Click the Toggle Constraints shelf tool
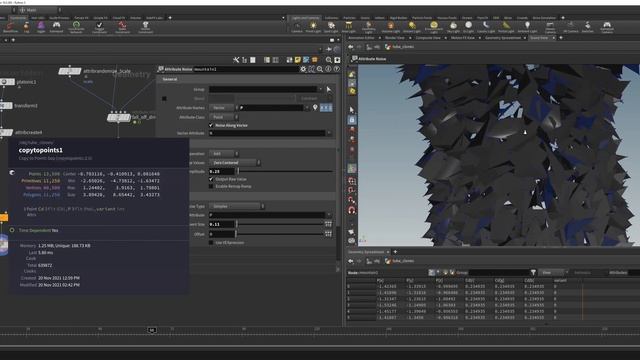 pos(99,27)
